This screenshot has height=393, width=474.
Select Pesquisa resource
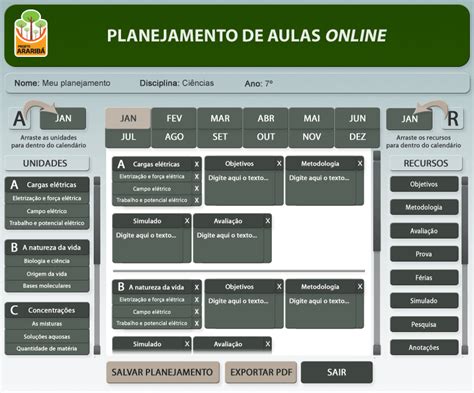(x=424, y=324)
